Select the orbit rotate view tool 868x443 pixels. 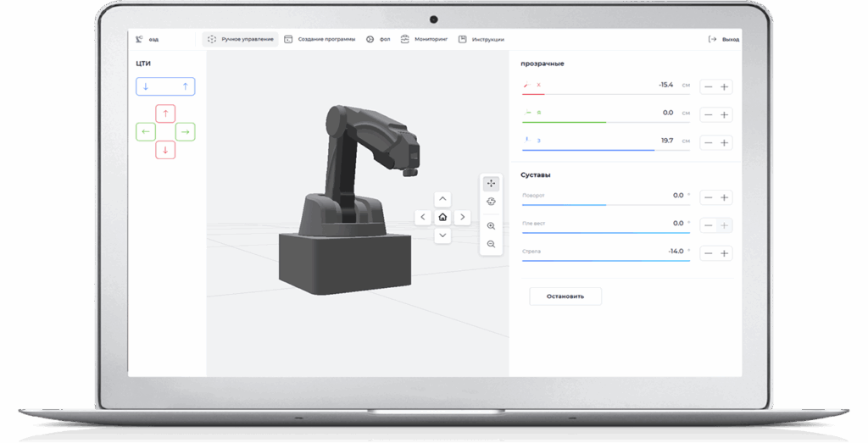point(492,202)
